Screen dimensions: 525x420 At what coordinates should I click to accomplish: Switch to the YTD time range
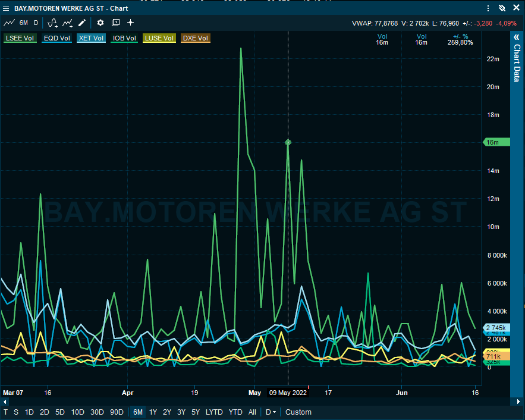(x=235, y=412)
